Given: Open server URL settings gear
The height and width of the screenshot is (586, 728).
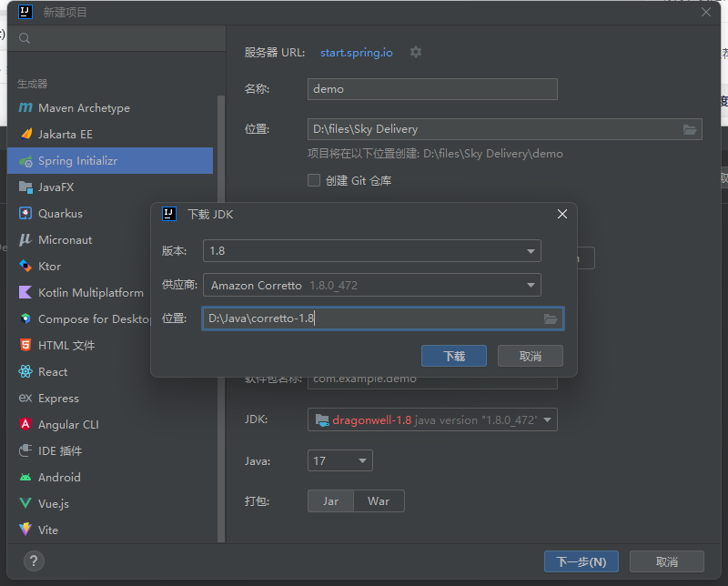Looking at the screenshot, I should click(x=416, y=52).
